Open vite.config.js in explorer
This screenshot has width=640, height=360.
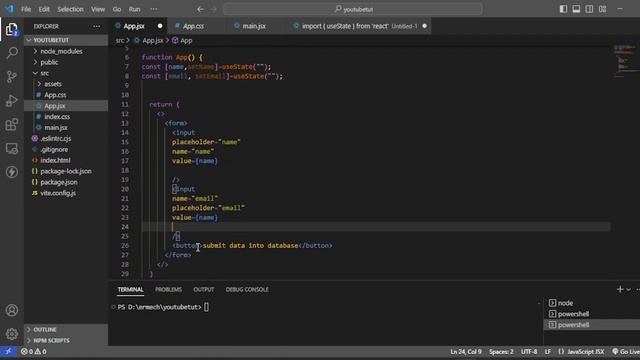click(66, 193)
